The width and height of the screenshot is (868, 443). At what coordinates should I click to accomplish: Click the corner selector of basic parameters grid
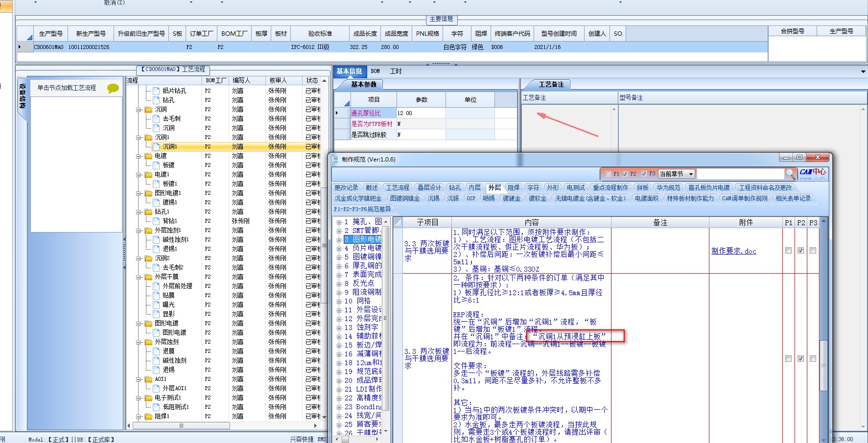[342, 100]
